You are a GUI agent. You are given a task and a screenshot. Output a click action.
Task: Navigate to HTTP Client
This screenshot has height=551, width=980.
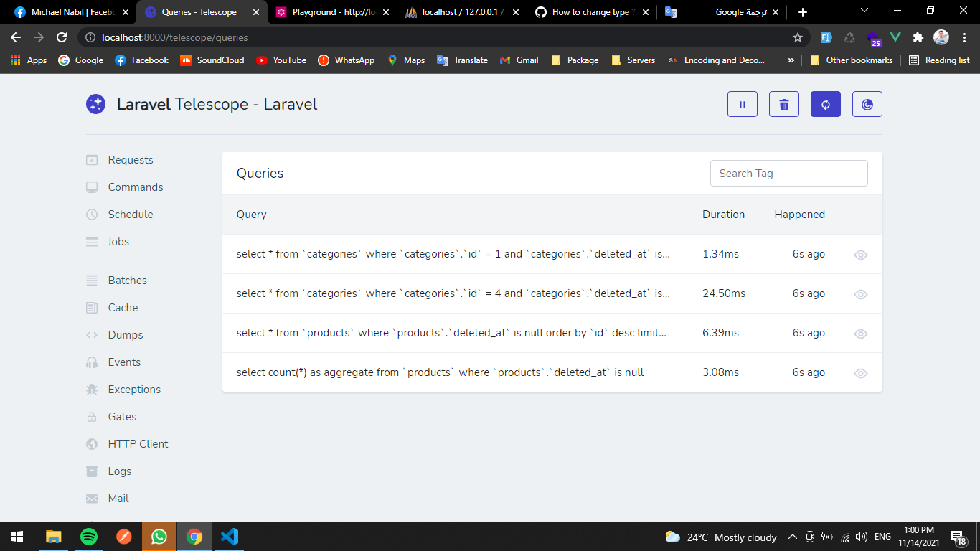coord(138,444)
